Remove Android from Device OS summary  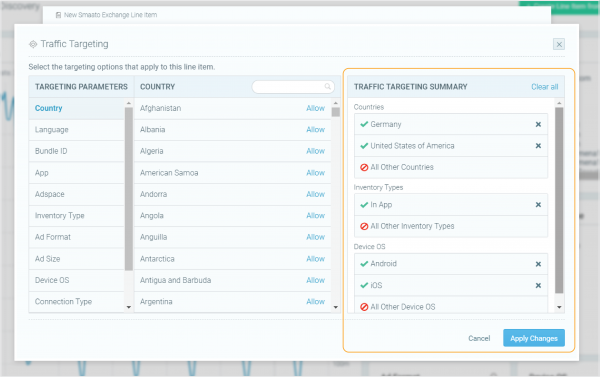pyautogui.click(x=538, y=264)
